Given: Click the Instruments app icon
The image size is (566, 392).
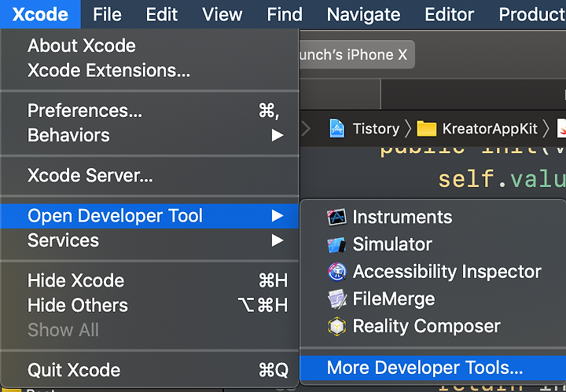Looking at the screenshot, I should click(x=336, y=217).
